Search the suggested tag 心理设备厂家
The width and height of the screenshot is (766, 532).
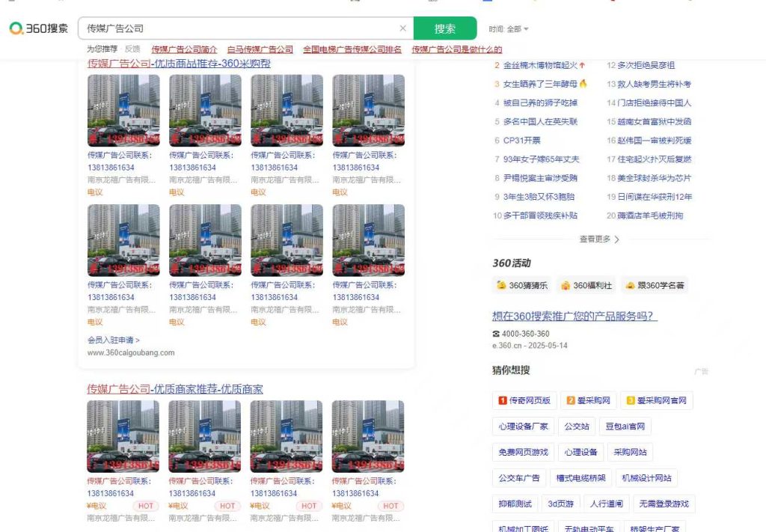(523, 426)
